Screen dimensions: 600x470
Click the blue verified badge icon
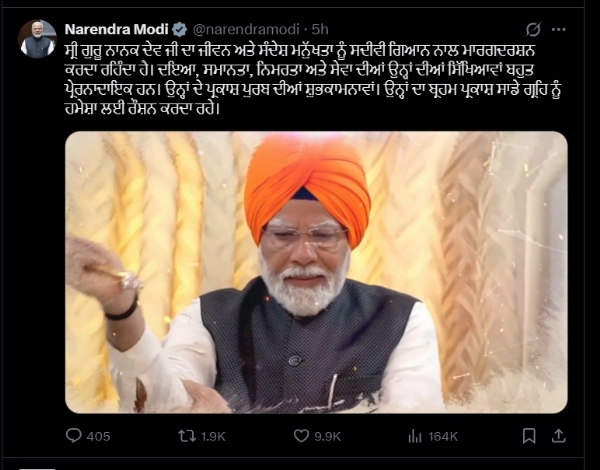click(x=179, y=29)
